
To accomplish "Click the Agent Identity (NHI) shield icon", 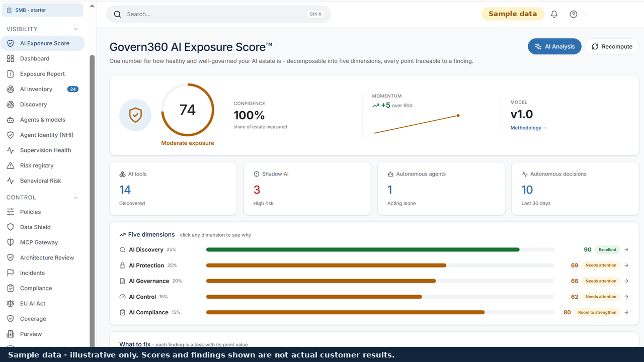I will [10, 135].
